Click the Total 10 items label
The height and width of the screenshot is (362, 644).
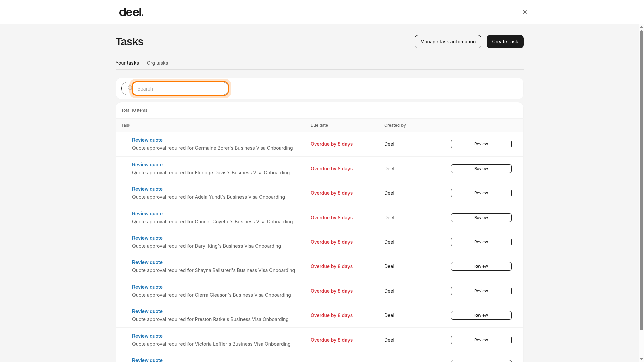[134, 110]
